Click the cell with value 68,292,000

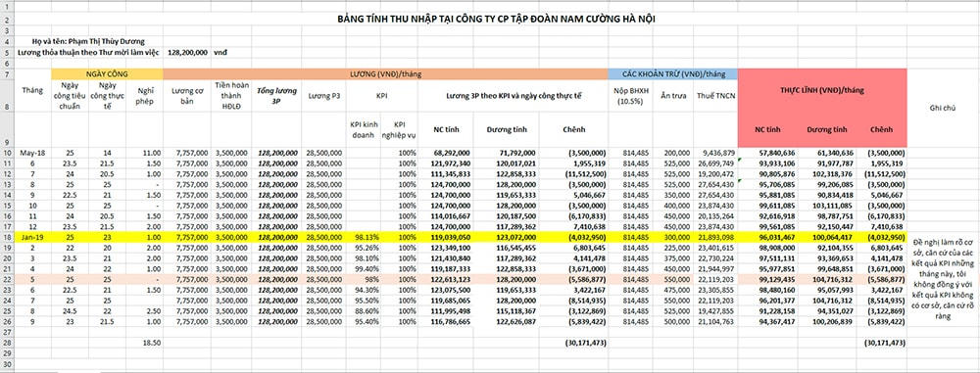[x=446, y=153]
